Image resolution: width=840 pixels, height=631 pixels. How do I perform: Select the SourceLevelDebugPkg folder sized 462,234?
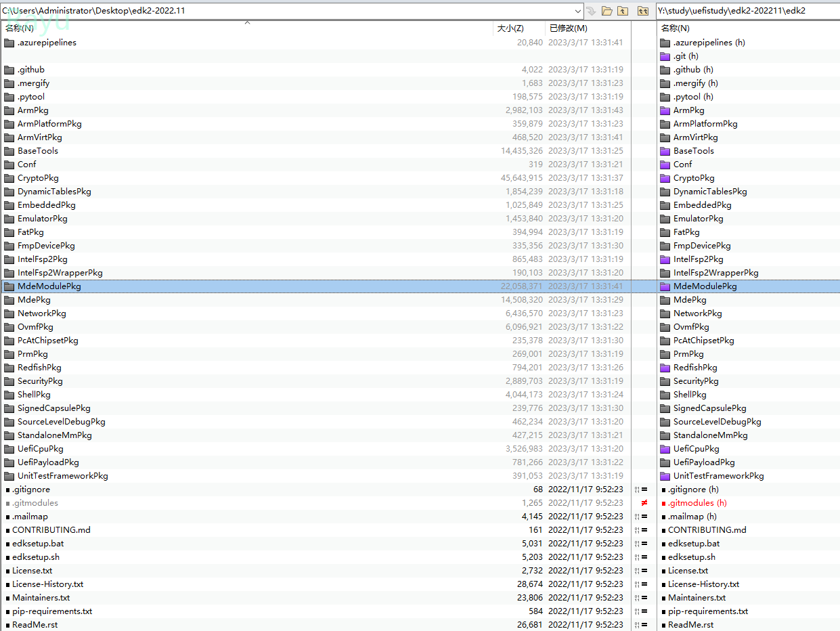62,422
